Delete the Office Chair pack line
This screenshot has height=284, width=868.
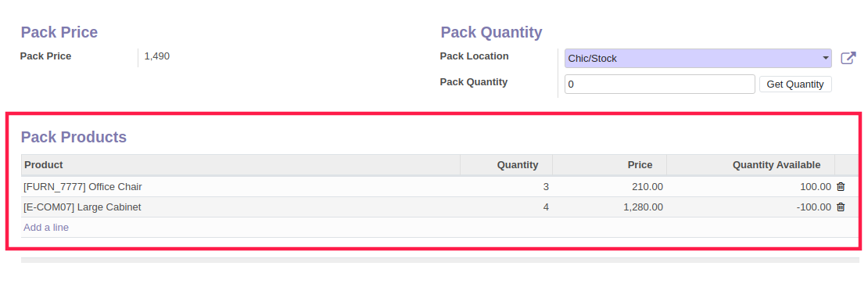point(841,186)
